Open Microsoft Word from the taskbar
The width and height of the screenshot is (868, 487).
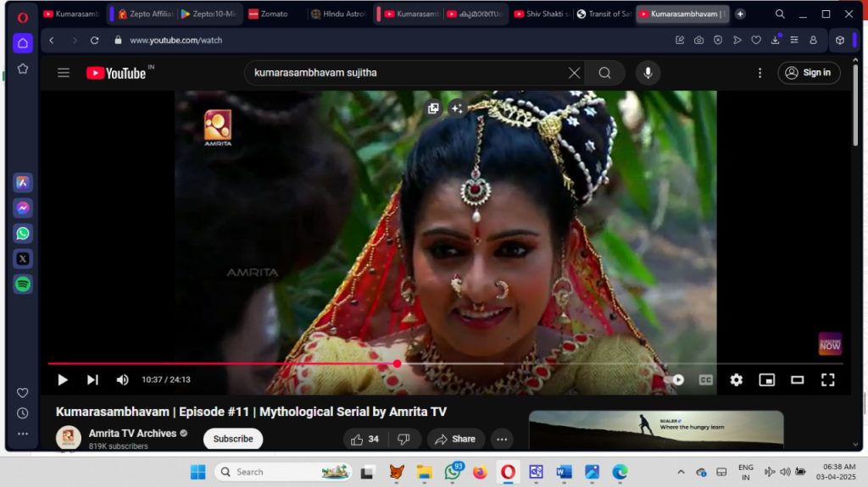[564, 472]
